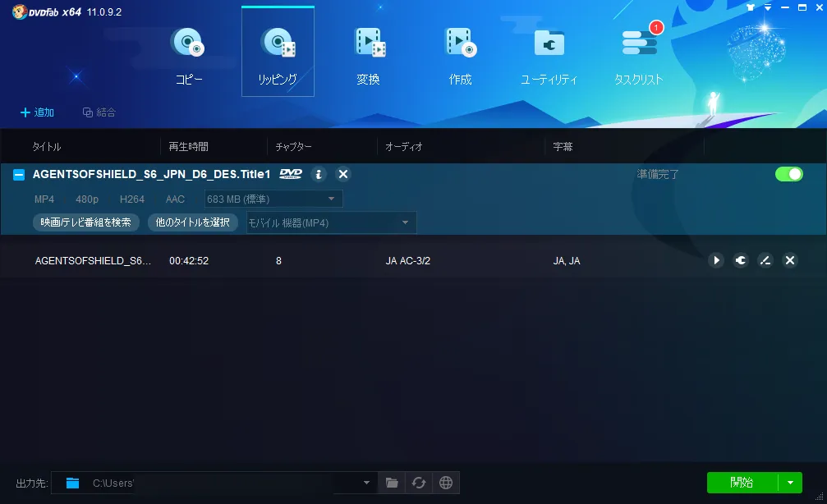
Task: Remove the AGENTSOFSHIELD_S6_JPN_D6_DES source with X
Action: coord(343,174)
